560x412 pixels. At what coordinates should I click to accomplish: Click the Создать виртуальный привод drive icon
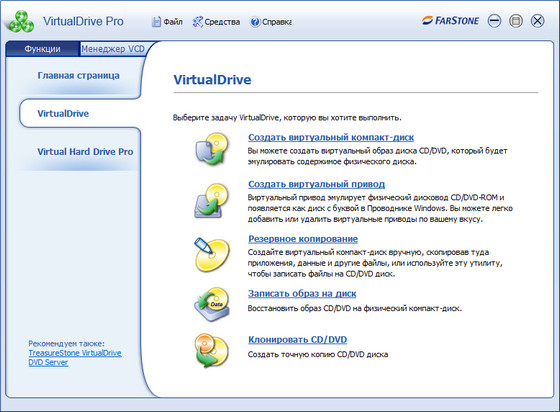click(211, 201)
